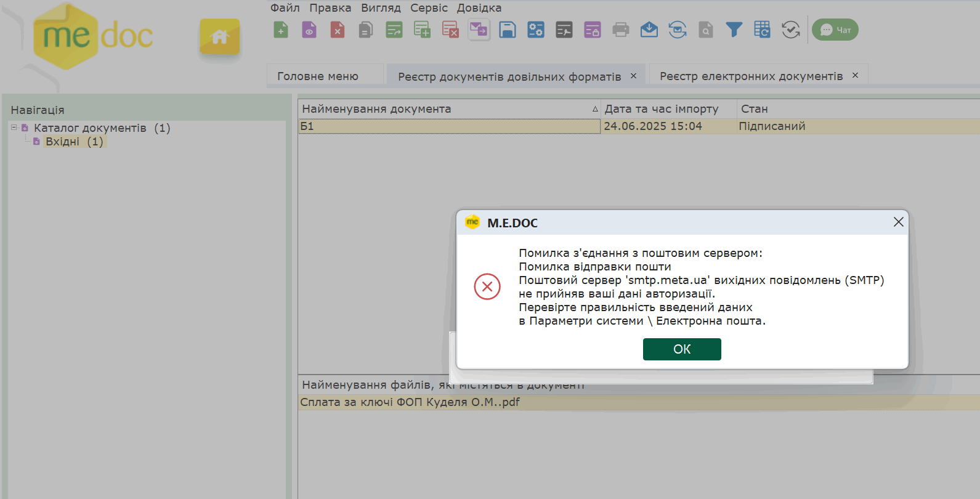Click the M.E.Doc logo

92,36
